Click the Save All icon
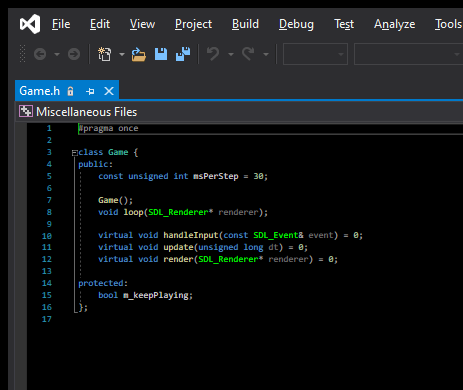463x390 pixels. click(183, 54)
